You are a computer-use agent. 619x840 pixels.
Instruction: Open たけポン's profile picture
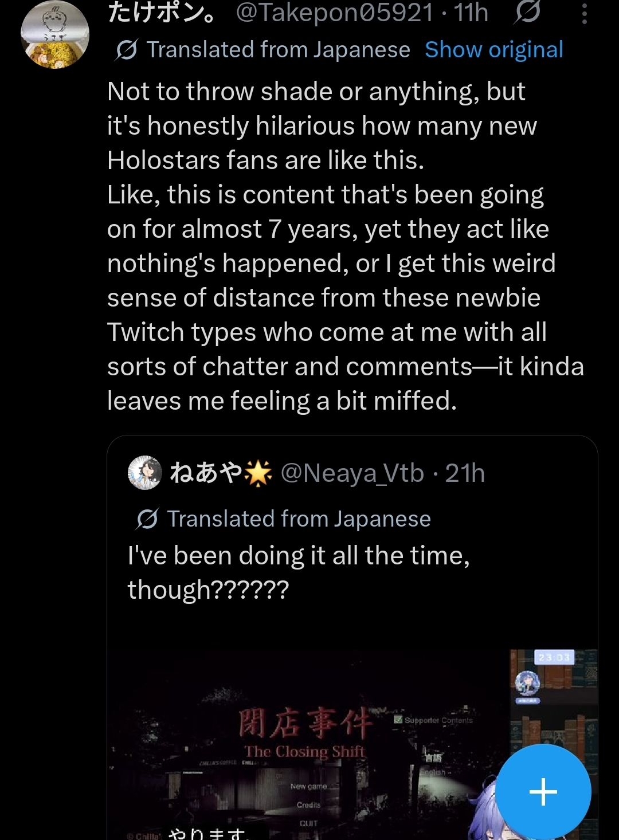click(x=55, y=36)
